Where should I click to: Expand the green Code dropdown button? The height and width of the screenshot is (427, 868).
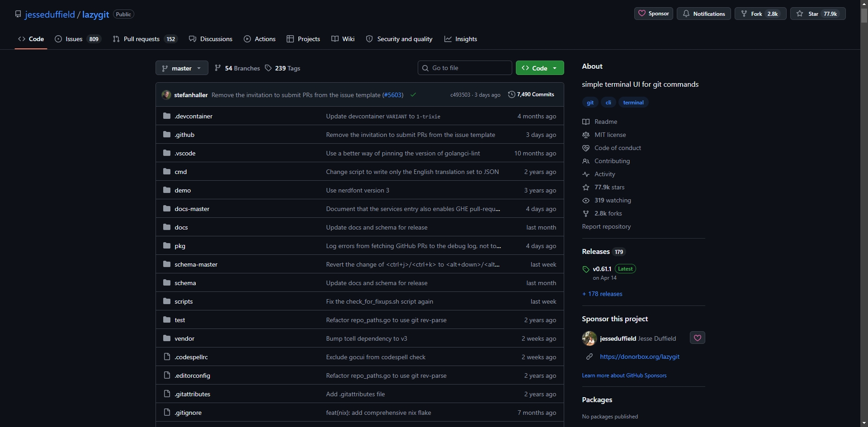point(540,68)
